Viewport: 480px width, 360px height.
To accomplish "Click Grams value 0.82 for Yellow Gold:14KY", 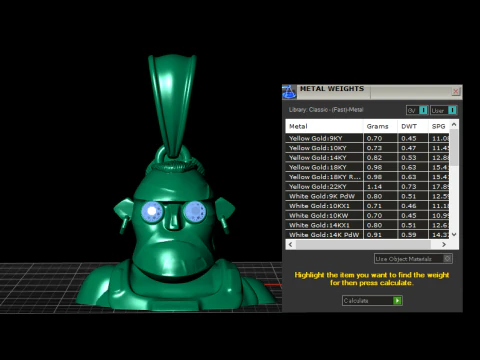I will (374, 158).
